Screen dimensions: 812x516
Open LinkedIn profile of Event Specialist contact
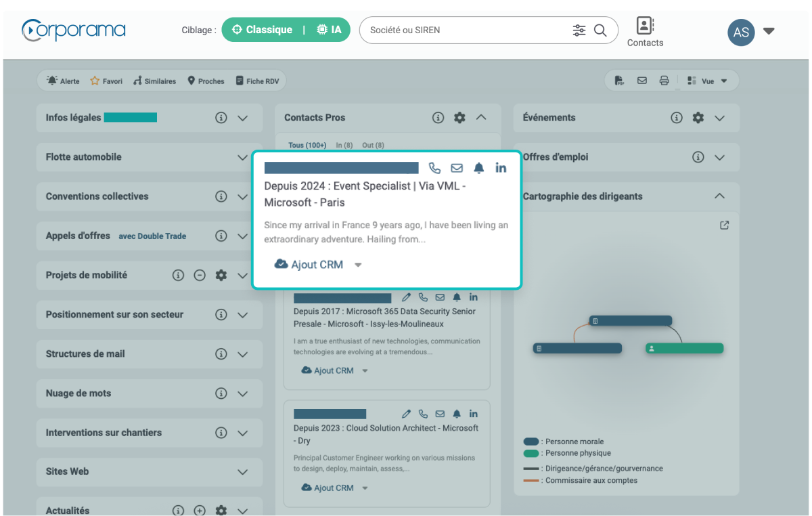(501, 168)
